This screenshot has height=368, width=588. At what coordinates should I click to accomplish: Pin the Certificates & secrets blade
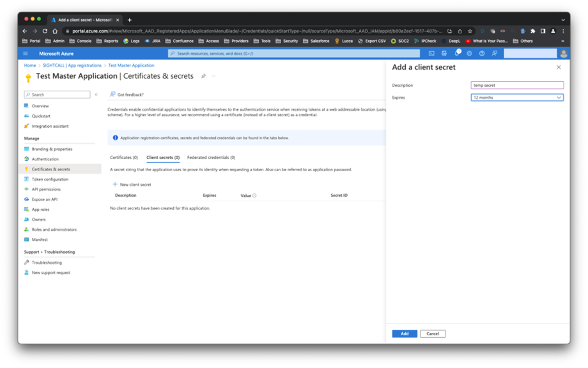[203, 76]
